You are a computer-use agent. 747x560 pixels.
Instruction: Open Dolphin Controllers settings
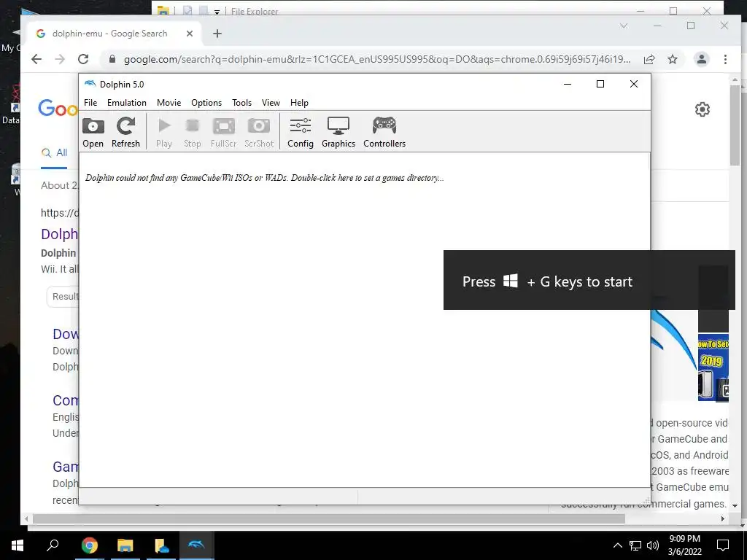[x=384, y=132]
